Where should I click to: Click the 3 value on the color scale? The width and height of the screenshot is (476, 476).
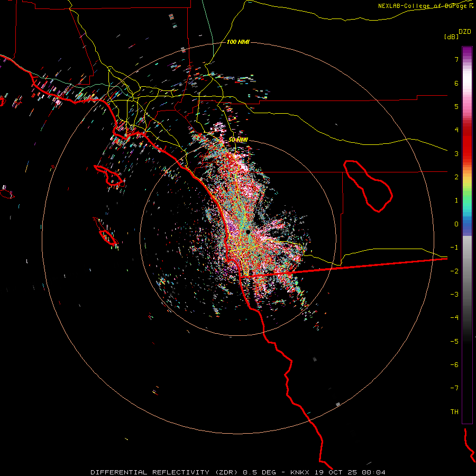click(456, 153)
